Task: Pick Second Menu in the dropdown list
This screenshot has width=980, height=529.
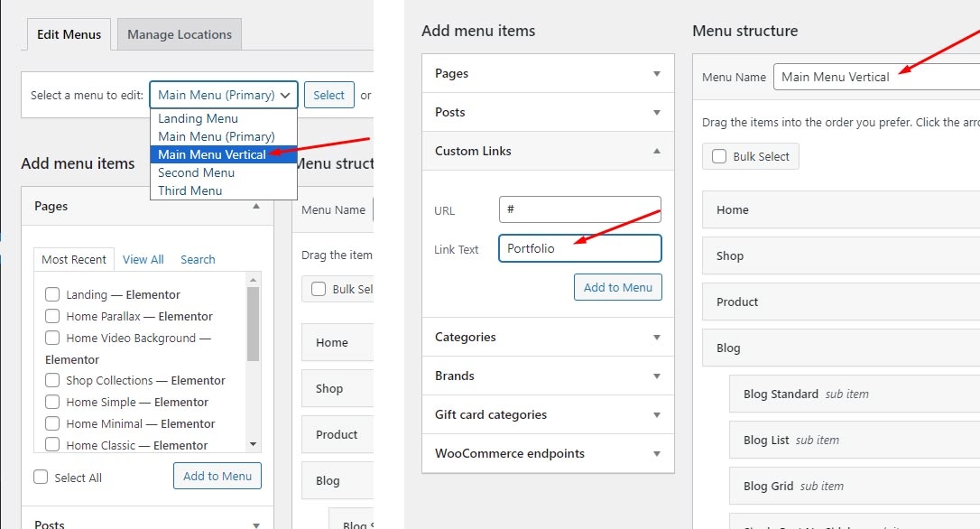Action: pyautogui.click(x=196, y=172)
